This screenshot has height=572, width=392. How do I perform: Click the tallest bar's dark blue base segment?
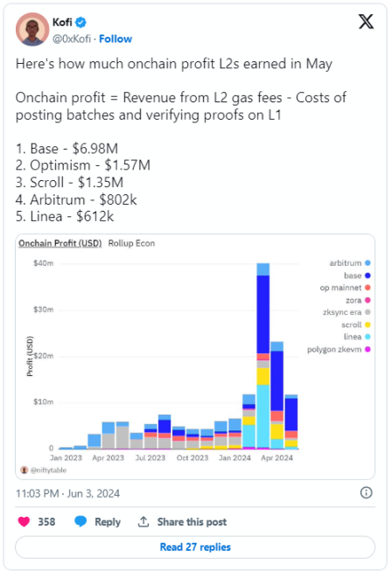click(263, 314)
